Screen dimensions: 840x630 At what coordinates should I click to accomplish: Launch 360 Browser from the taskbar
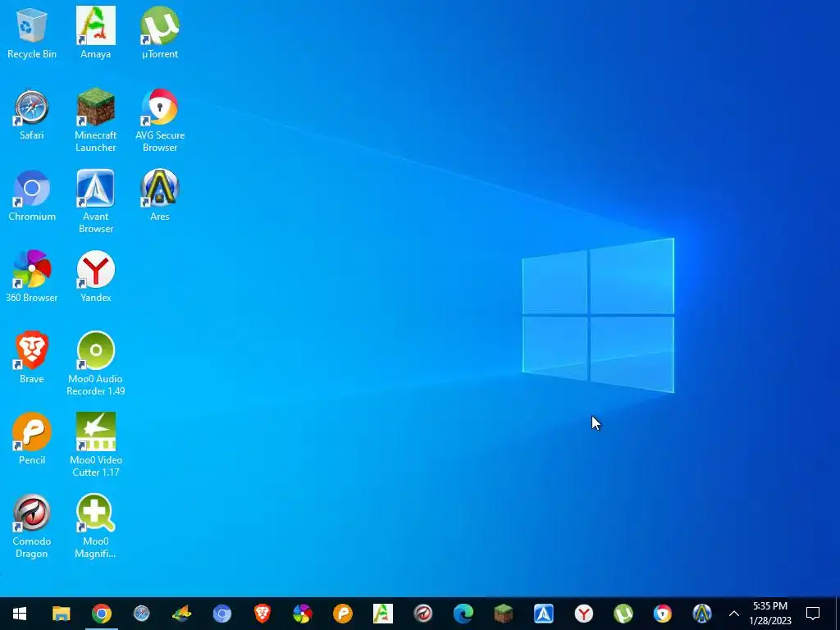[x=302, y=614]
